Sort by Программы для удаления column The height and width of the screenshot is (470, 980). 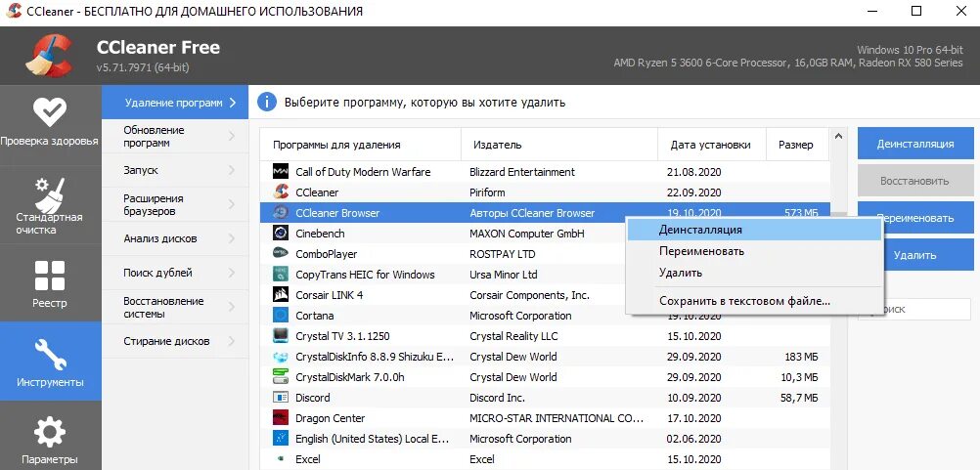coord(361,145)
